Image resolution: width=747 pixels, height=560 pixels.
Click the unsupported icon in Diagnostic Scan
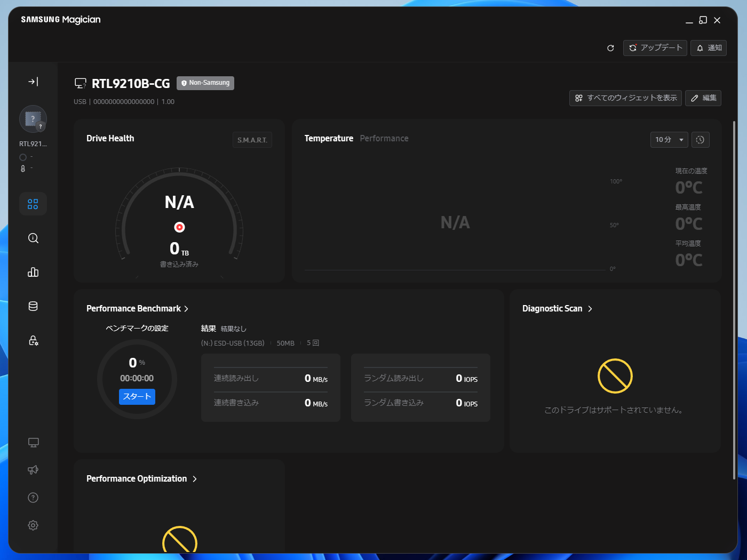(615, 376)
